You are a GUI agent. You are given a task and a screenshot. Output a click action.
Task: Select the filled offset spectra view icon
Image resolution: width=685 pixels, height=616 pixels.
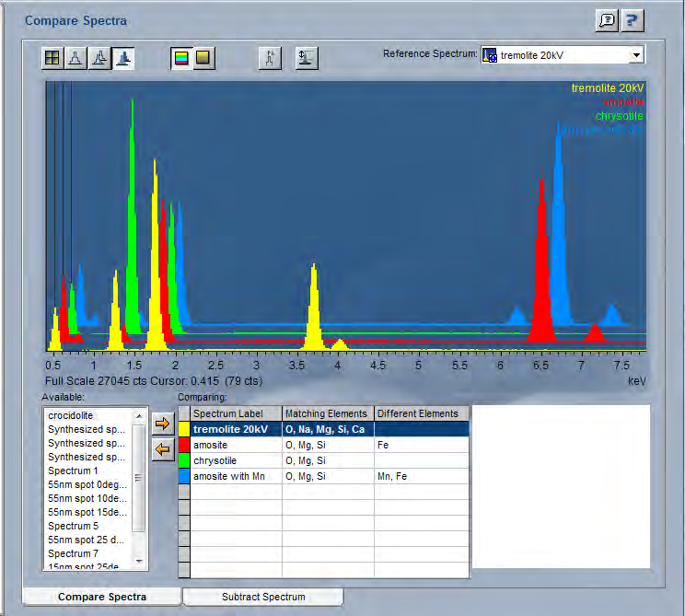pos(123,58)
